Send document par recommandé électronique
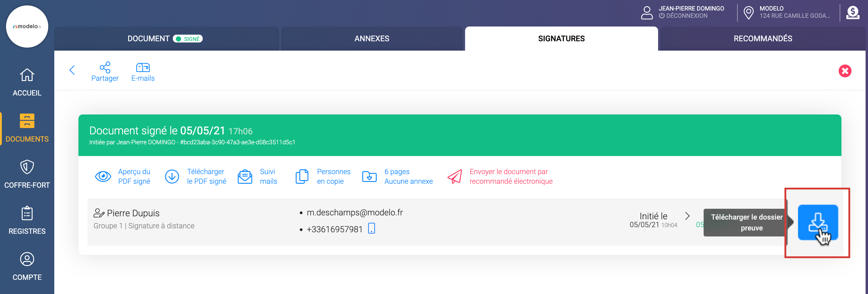This screenshot has width=868, height=294. [455, 176]
